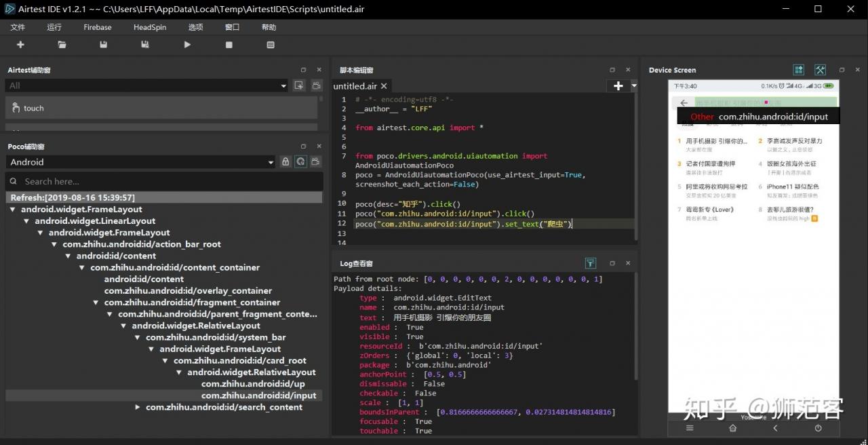Select the touch command in Airtest panel
Screen dimensions: 868x445
coord(161,108)
